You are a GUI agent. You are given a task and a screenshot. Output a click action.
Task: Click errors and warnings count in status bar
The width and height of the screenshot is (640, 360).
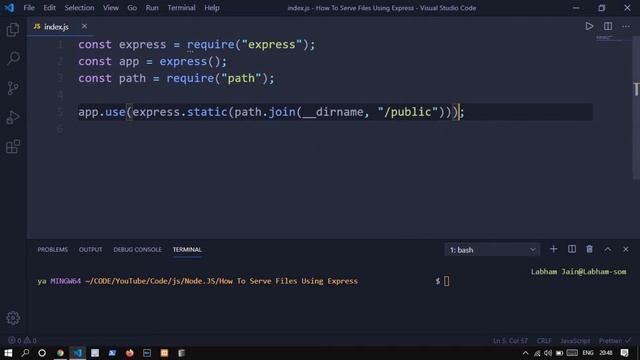click(x=22, y=340)
